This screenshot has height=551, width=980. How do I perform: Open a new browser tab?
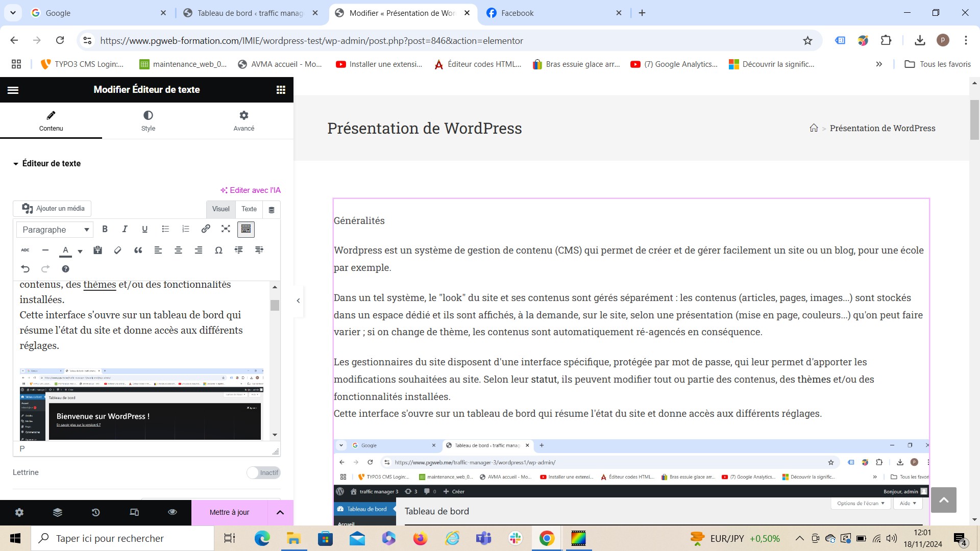642,13
